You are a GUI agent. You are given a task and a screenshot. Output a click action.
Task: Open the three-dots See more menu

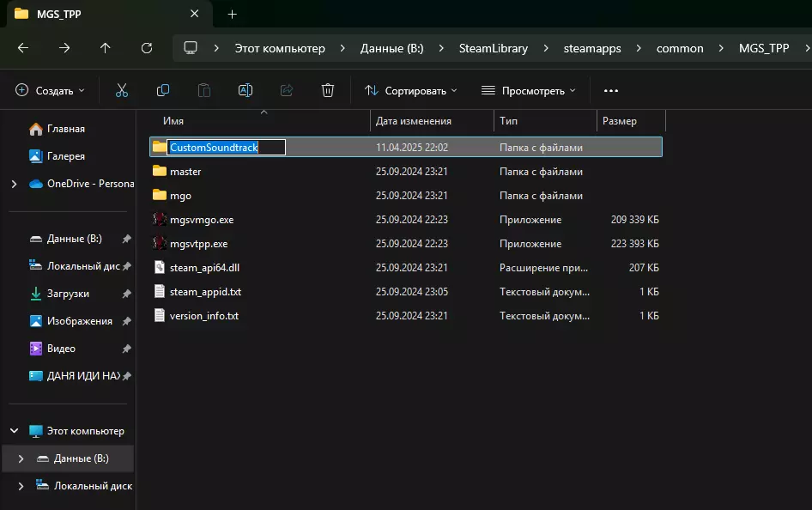[x=610, y=90]
